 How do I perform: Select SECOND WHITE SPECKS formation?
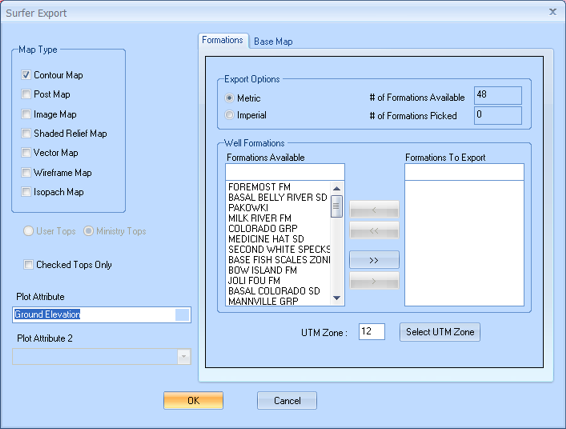point(278,250)
